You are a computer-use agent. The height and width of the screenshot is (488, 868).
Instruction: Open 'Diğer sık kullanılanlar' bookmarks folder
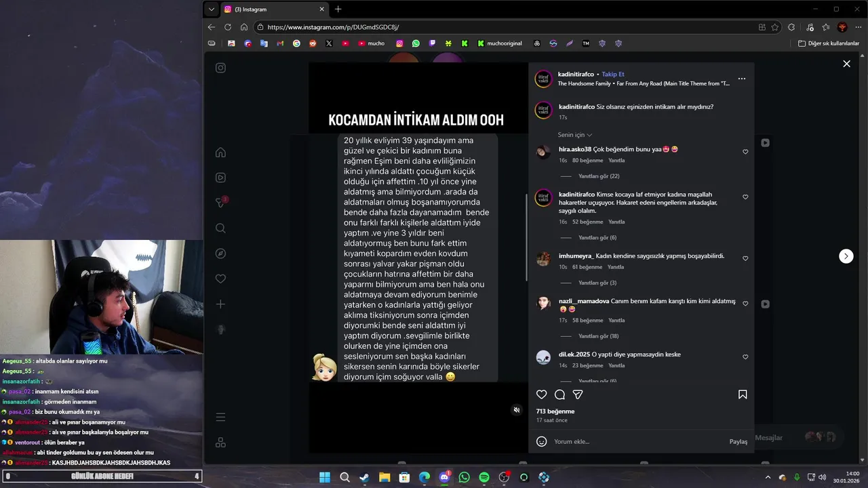(829, 43)
